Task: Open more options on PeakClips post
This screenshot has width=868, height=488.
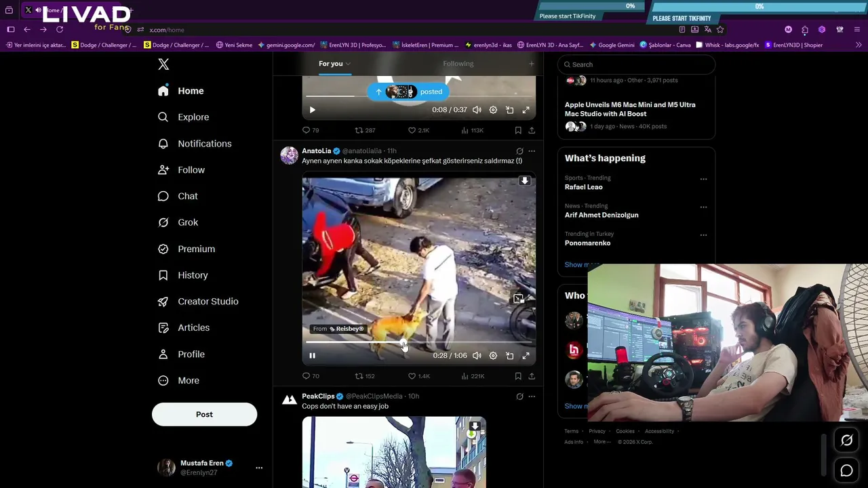Action: tap(532, 396)
